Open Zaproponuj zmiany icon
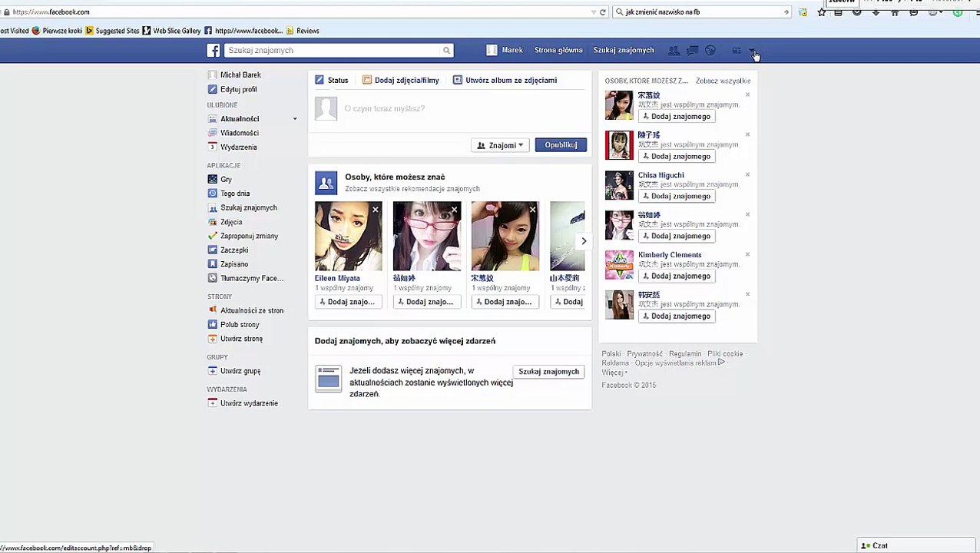Screen dimensions: 980x553 coord(213,236)
